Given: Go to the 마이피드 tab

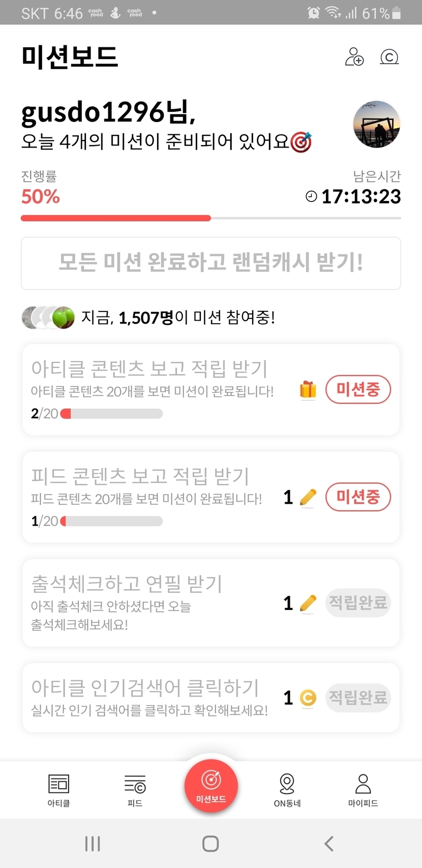Looking at the screenshot, I should point(363,790).
